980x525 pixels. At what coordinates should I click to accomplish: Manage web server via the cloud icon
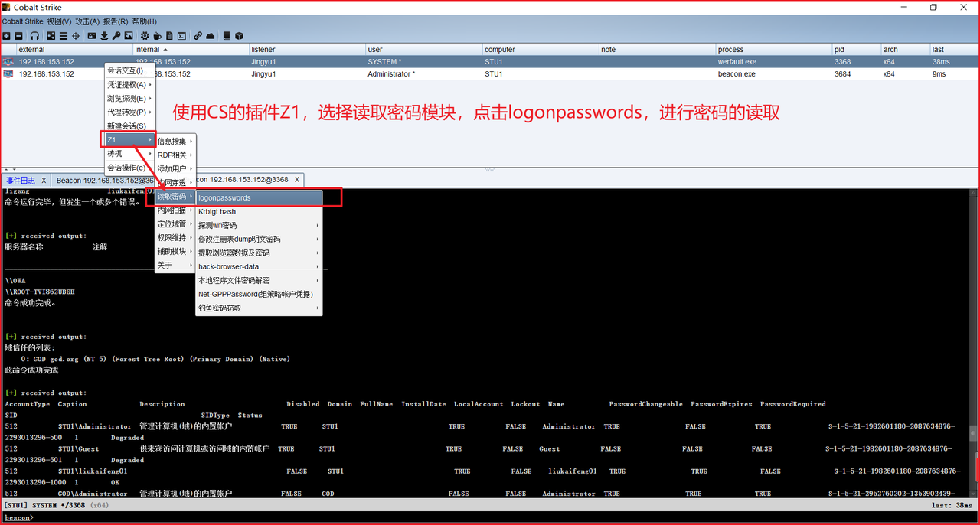click(210, 36)
